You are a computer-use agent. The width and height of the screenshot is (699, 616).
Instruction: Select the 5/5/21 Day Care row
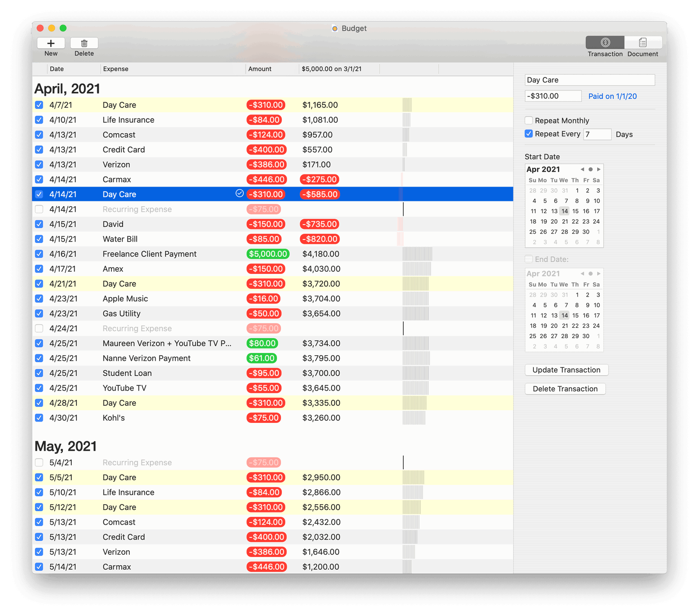pyautogui.click(x=273, y=478)
